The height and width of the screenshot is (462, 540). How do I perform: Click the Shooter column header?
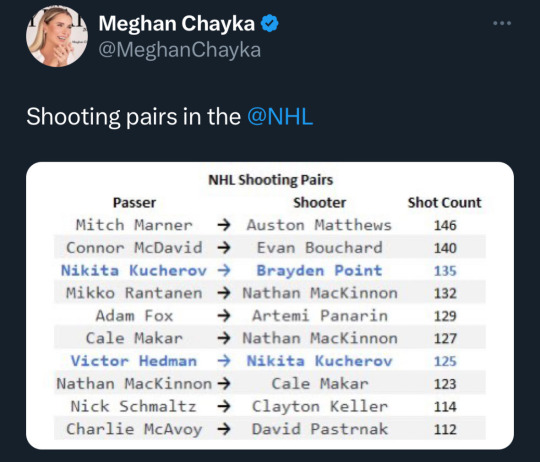[x=320, y=202]
